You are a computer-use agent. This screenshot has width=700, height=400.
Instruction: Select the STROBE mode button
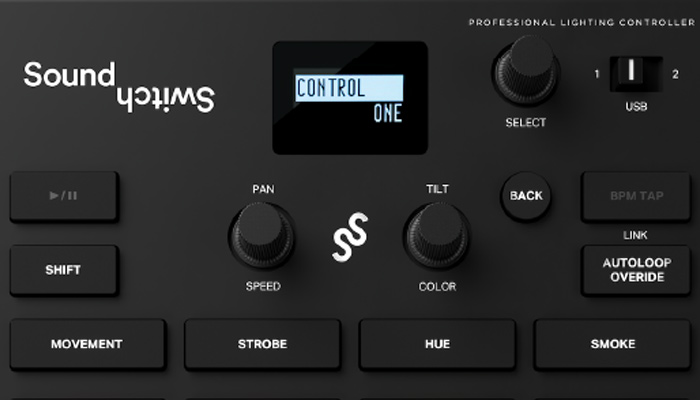point(262,344)
